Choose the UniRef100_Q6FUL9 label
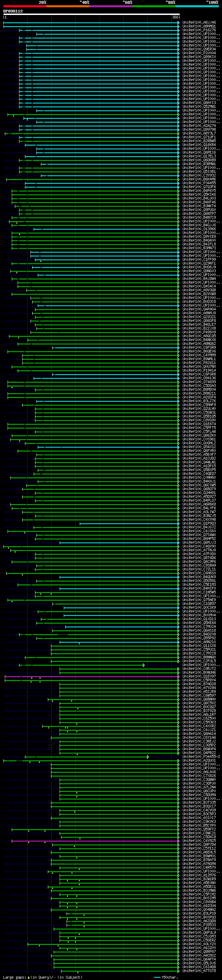 [x=199, y=932]
